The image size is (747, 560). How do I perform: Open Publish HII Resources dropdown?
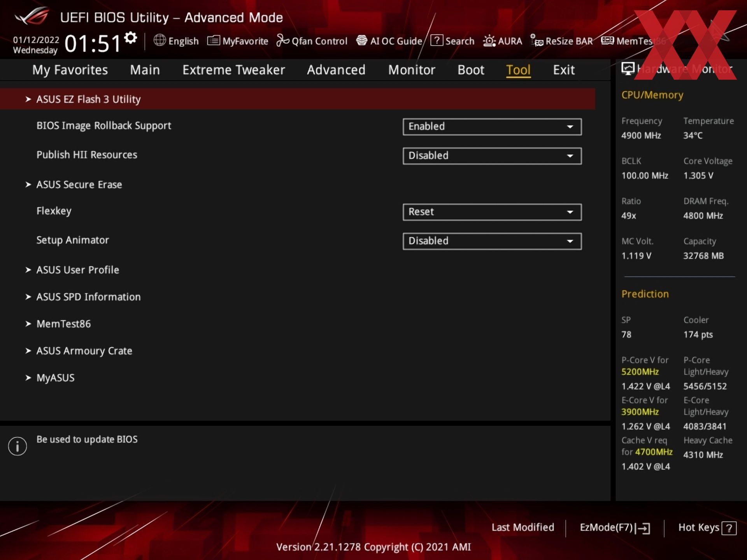(492, 156)
